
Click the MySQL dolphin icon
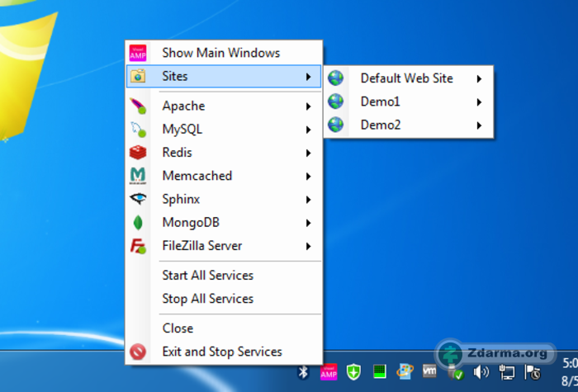(138, 130)
